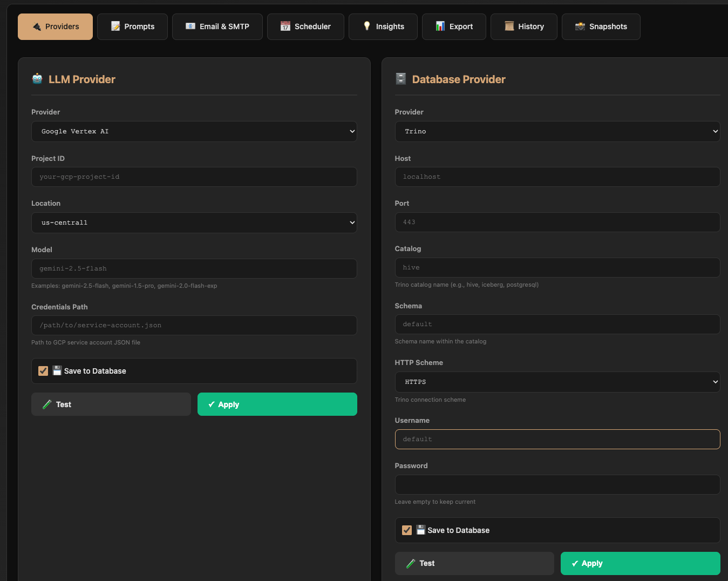Expand the Location dropdown set to us-central1
This screenshot has width=728, height=581.
(x=194, y=222)
